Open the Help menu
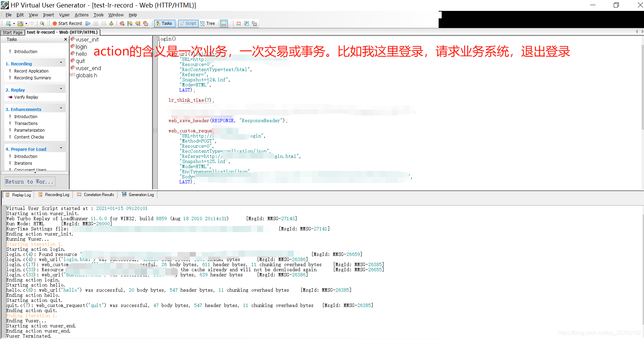This screenshot has width=644, height=339. [x=133, y=15]
